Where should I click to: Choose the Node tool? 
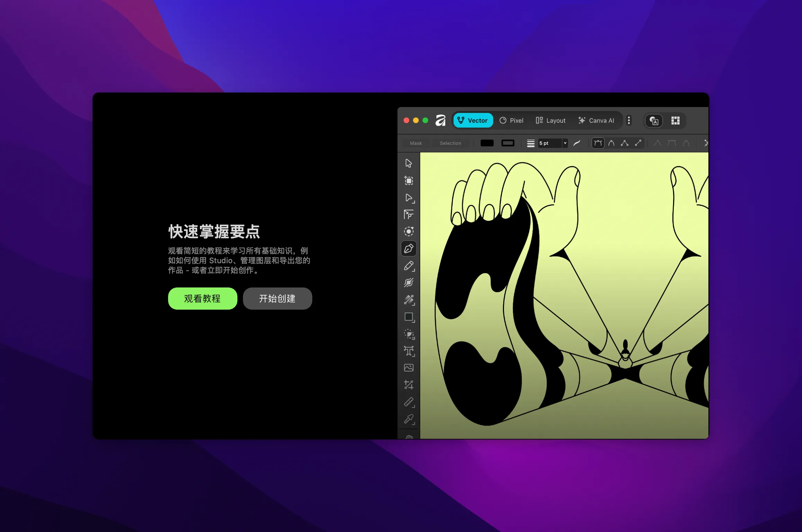(x=409, y=198)
